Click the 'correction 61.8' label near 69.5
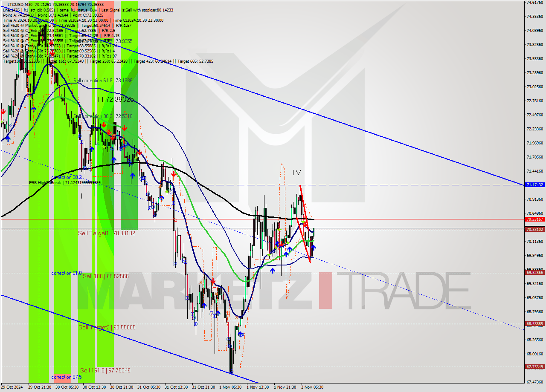 click(67, 273)
